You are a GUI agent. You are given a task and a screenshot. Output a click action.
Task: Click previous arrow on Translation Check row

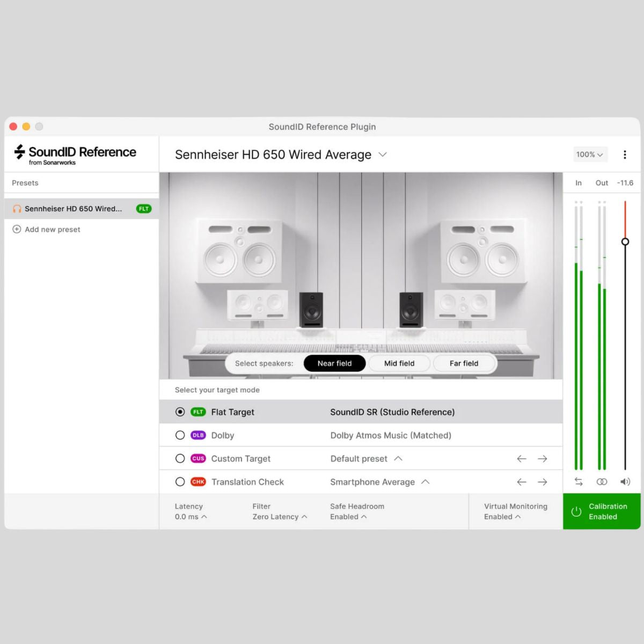coord(522,482)
